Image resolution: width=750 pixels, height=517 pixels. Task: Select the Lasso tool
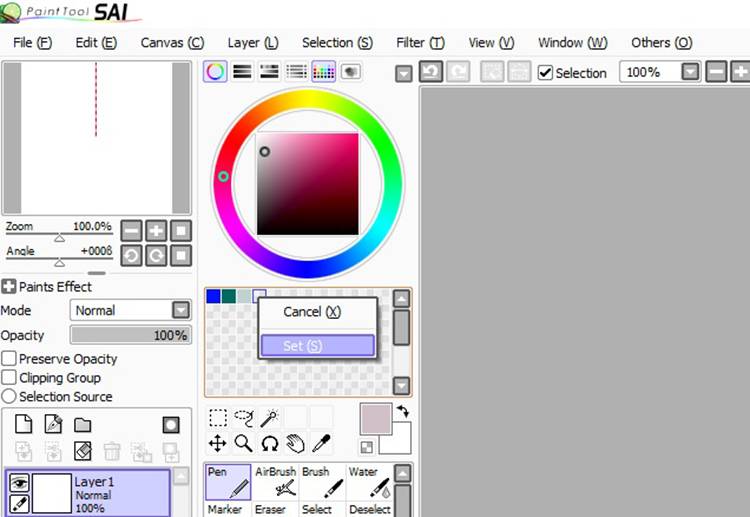(x=244, y=418)
